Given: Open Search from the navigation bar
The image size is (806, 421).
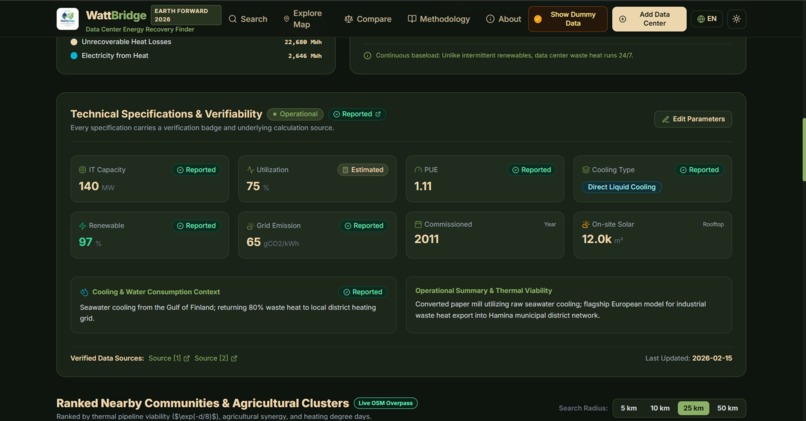Looking at the screenshot, I should [x=248, y=19].
